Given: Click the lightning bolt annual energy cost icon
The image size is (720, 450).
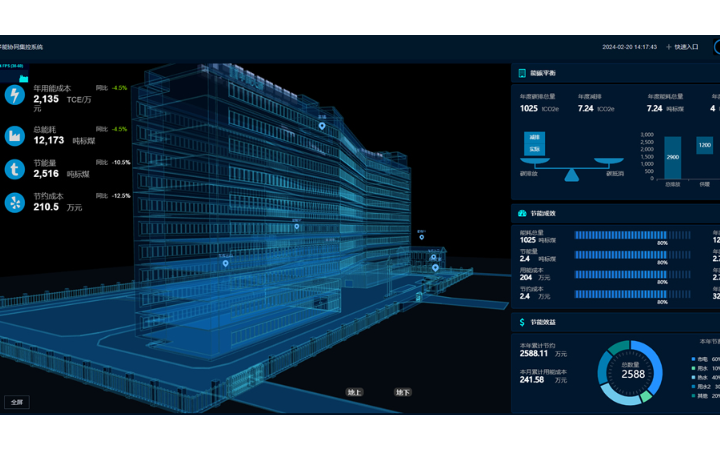Looking at the screenshot, I should (x=15, y=95).
